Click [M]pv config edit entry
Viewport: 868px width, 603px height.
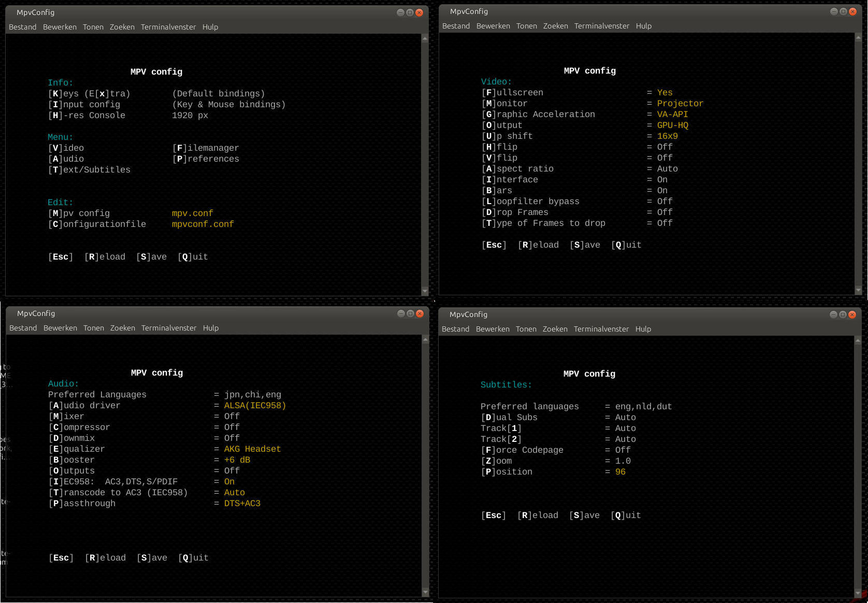pyautogui.click(x=79, y=213)
